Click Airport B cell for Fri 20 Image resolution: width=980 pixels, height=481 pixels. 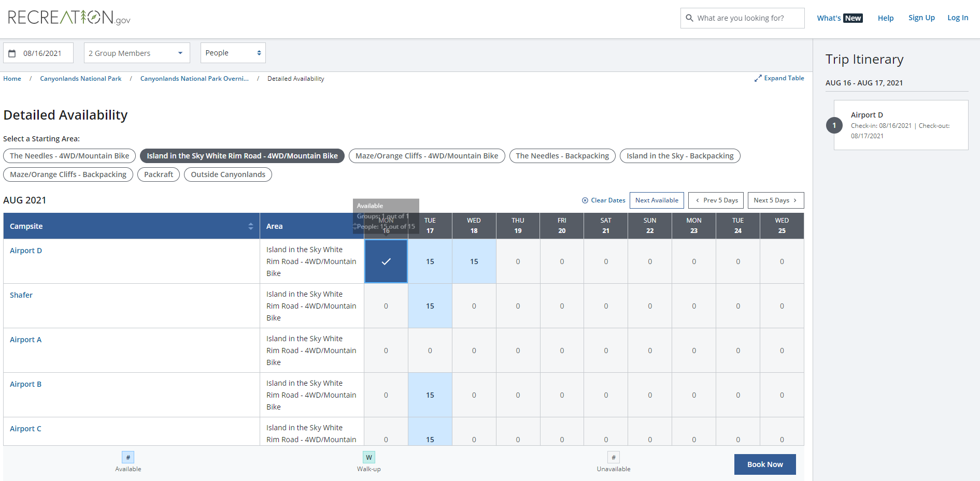(562, 395)
